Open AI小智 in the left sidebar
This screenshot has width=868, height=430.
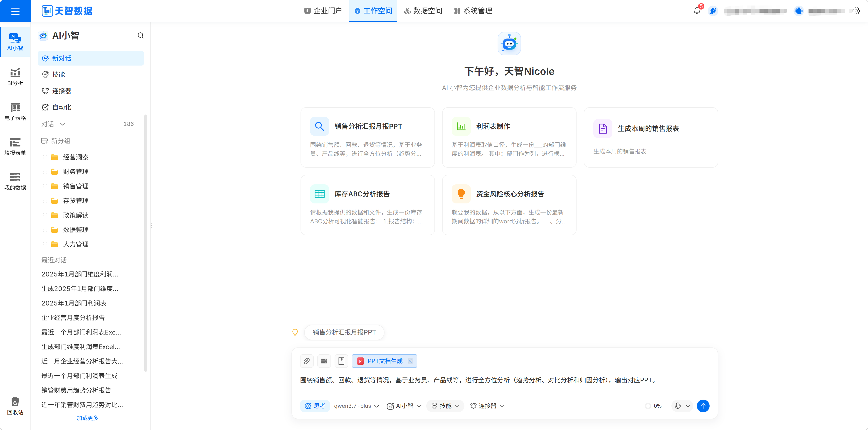[15, 42]
